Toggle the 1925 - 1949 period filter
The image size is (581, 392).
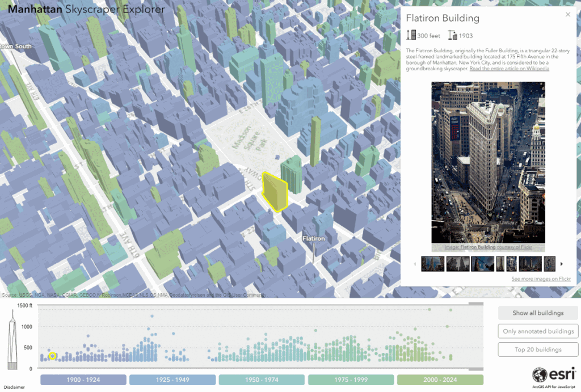click(x=172, y=380)
